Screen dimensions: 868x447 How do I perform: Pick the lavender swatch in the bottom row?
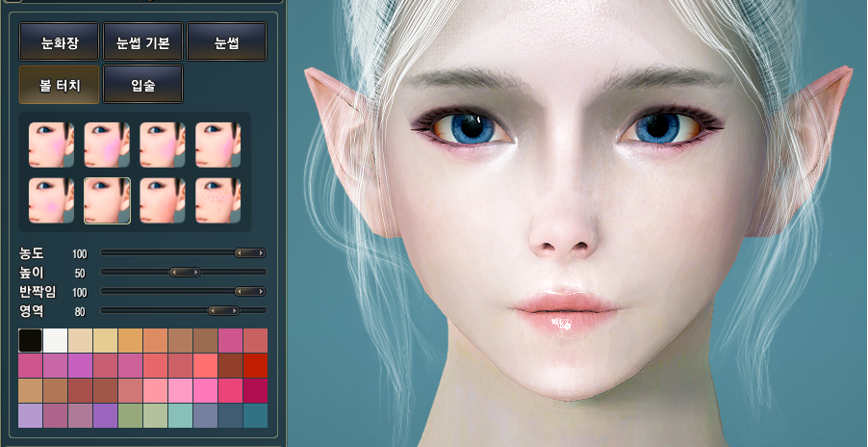(x=31, y=415)
